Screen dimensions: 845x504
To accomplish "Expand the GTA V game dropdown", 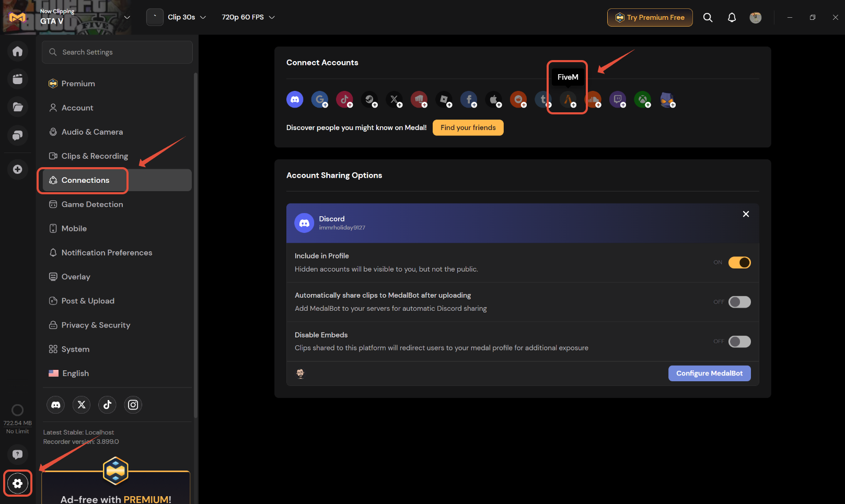I will [127, 17].
